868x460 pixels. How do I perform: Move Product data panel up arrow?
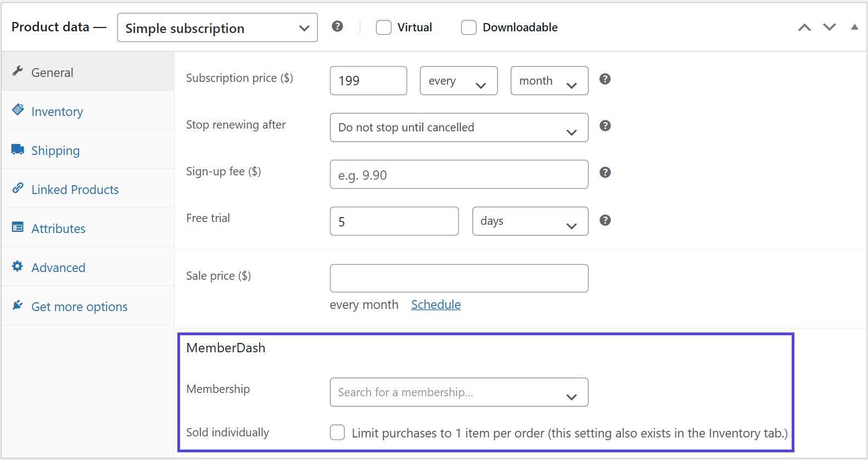[x=804, y=27]
